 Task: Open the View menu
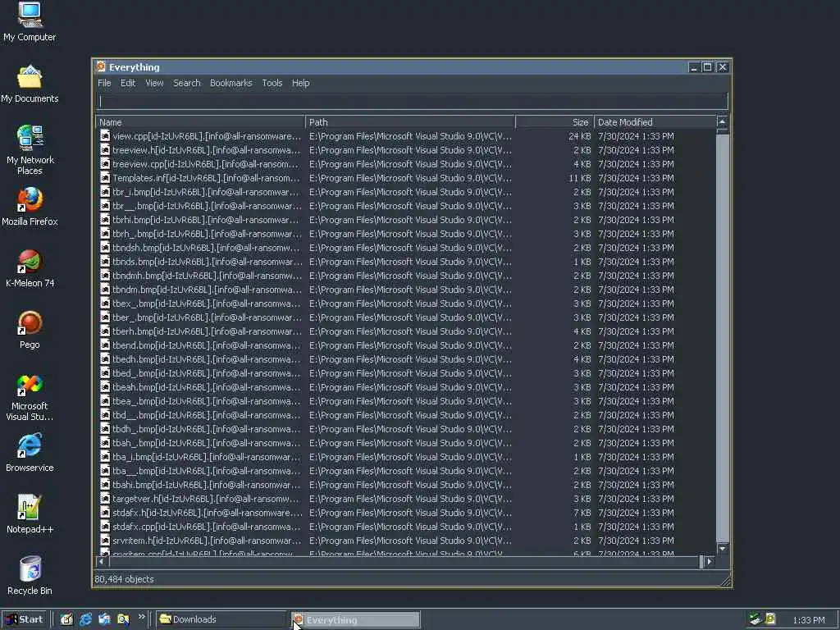coord(154,83)
